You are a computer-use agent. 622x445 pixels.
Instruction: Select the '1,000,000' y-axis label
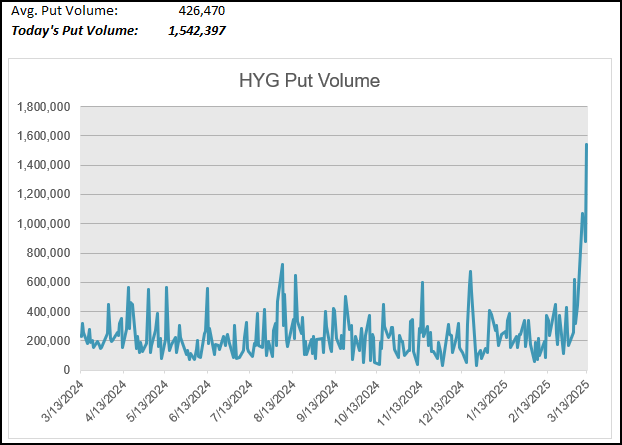(x=44, y=224)
